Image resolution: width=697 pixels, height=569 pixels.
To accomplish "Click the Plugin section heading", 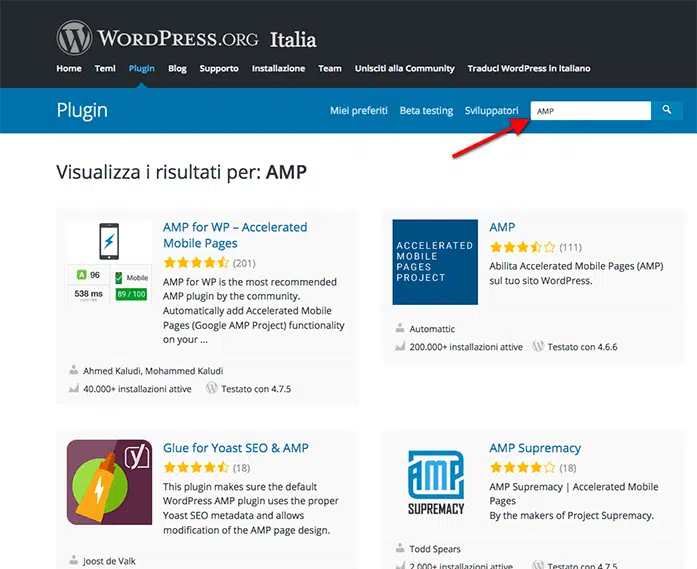I will point(82,110).
